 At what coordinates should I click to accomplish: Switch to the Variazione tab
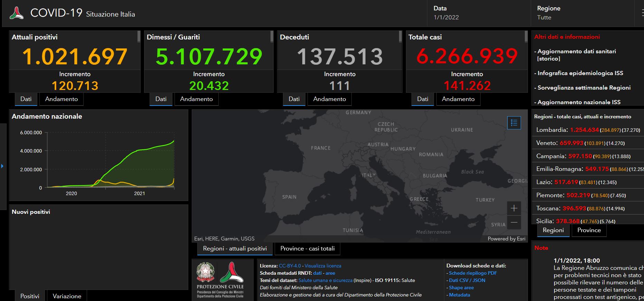[x=67, y=296]
